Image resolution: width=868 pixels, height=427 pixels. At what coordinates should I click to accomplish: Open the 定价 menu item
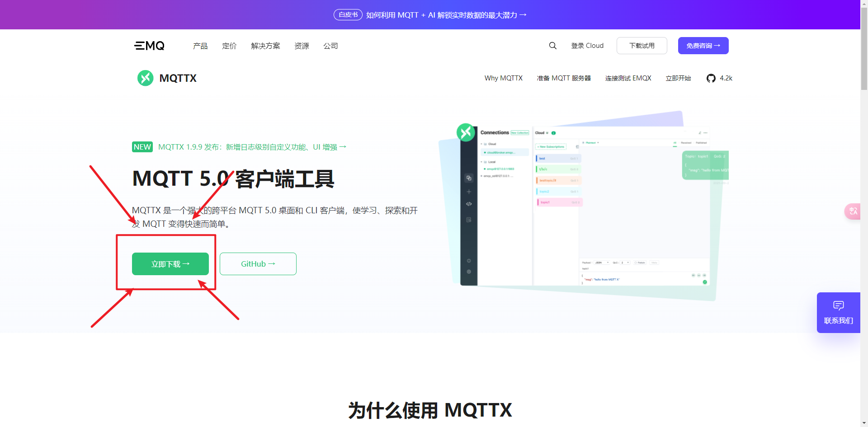229,46
